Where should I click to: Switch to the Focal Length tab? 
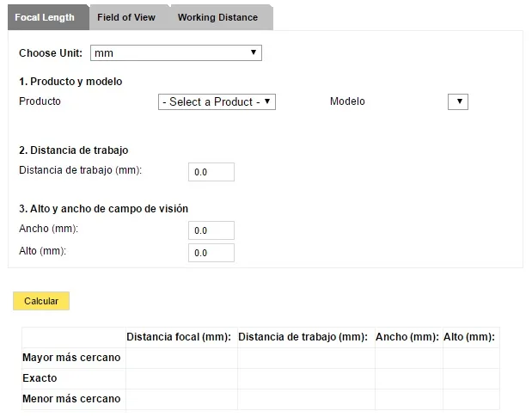[45, 17]
